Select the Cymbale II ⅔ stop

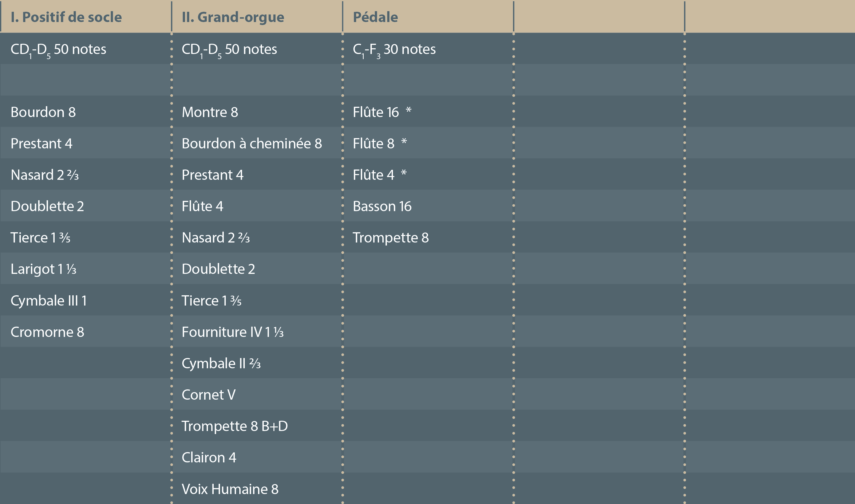coord(221,363)
